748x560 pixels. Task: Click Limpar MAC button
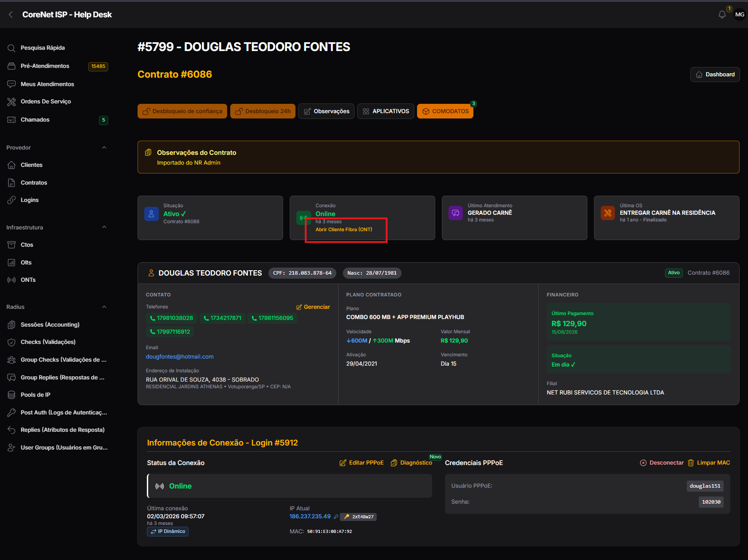coord(709,463)
